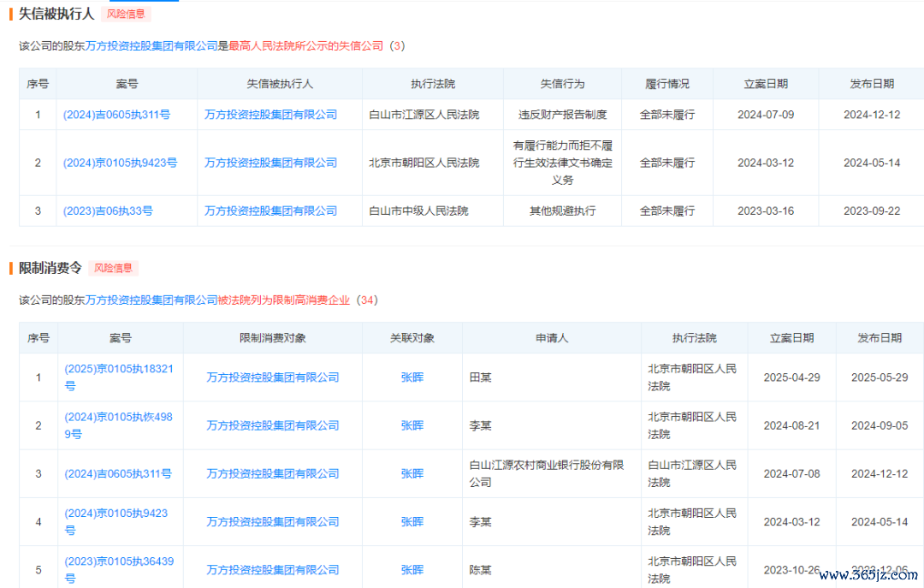Select applicant 陈某
Screen dimensions: 924x588
pos(480,570)
